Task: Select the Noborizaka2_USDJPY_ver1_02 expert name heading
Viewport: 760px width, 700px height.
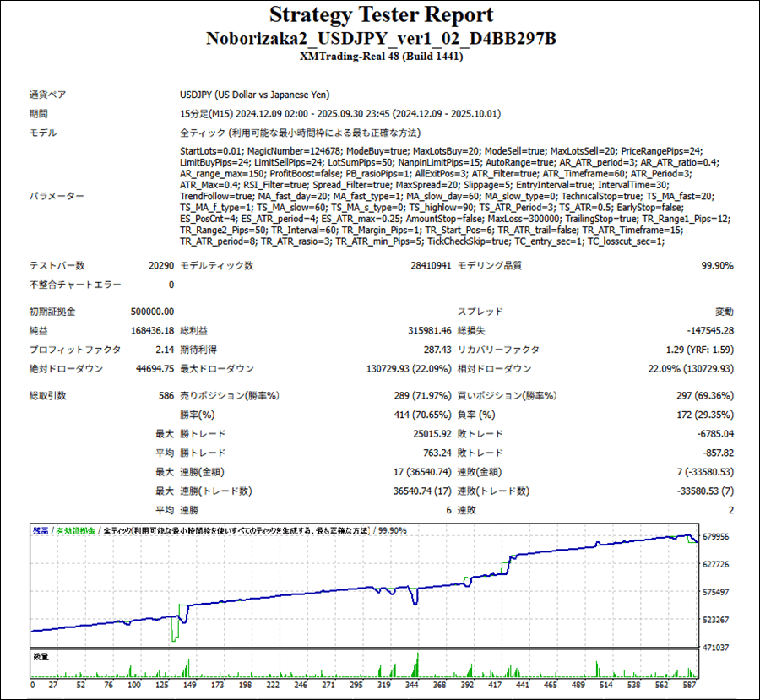Action: 381,39
